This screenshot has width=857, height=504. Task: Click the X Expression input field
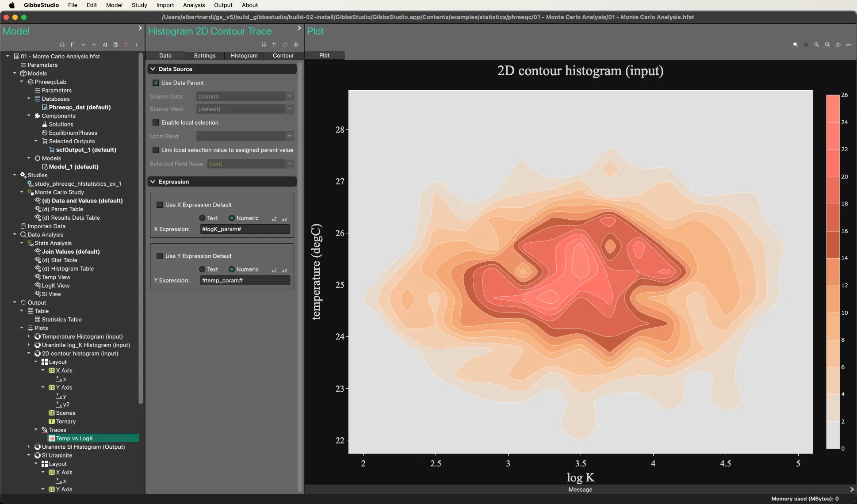tap(245, 229)
